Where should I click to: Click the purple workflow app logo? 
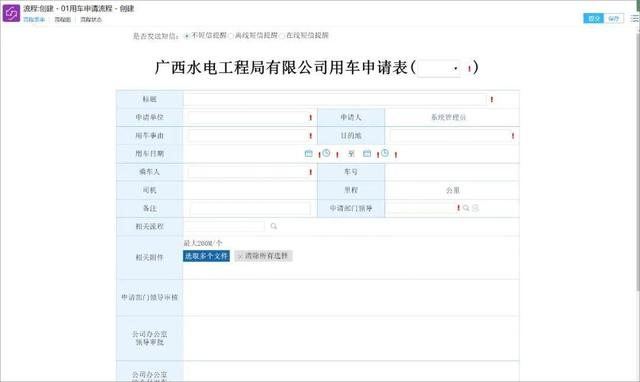pos(11,13)
